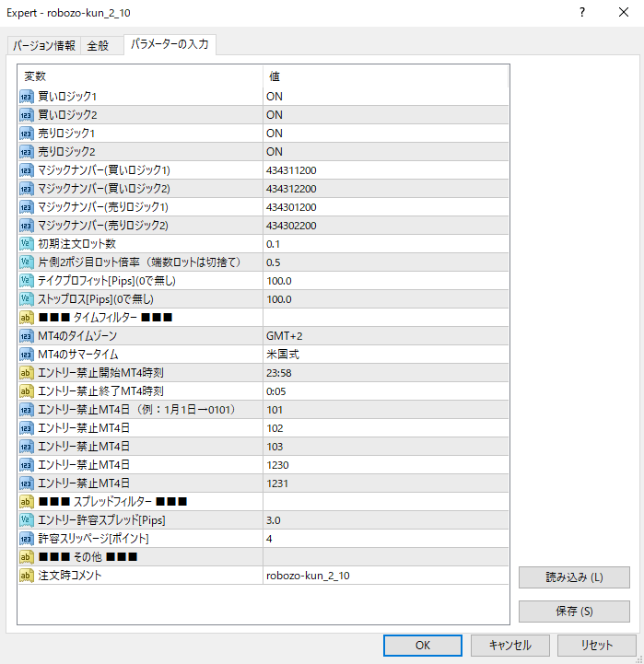Image resolution: width=644 pixels, height=664 pixels.
Task: Click the string icon beside エントリー禁止終了MT4時刻
Action: tap(27, 391)
